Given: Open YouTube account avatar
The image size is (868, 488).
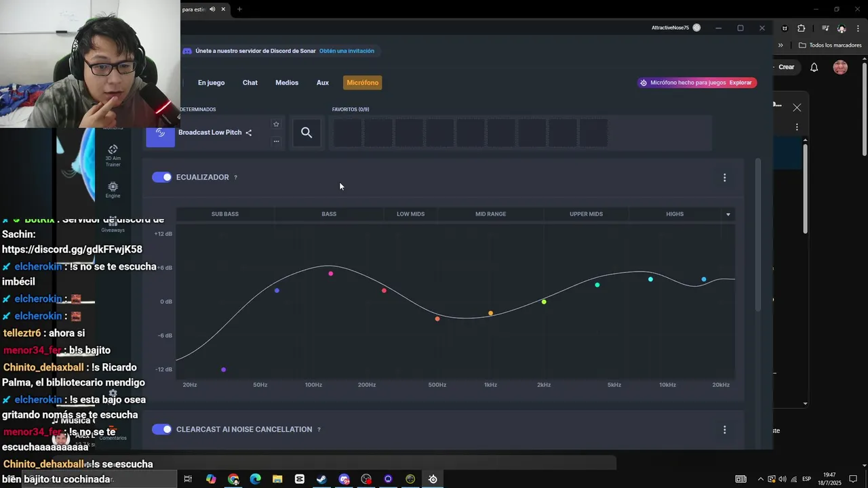Looking at the screenshot, I should click(840, 67).
